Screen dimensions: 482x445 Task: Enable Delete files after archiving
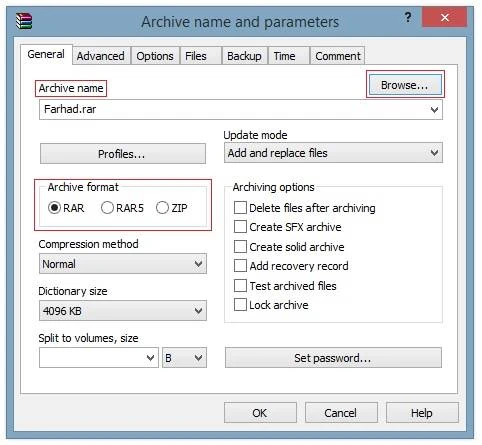(x=240, y=208)
